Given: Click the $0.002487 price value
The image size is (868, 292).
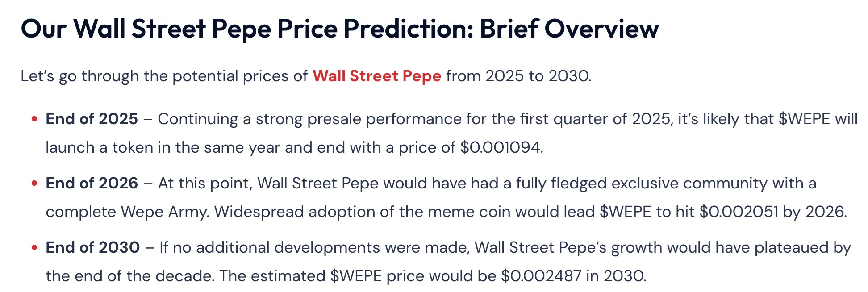Looking at the screenshot, I should 541,276.
